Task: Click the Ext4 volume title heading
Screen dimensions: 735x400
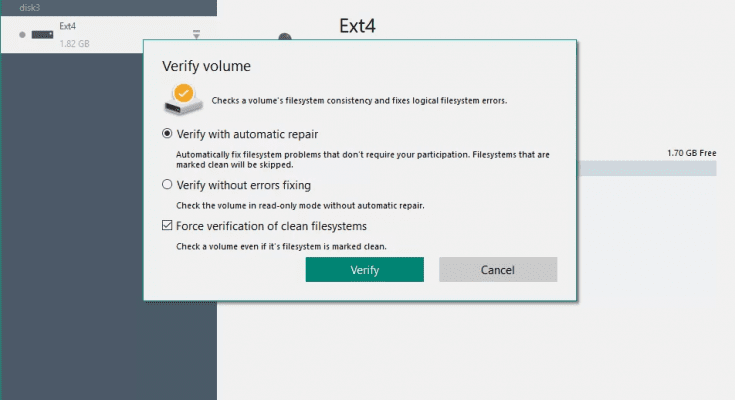Action: click(357, 26)
